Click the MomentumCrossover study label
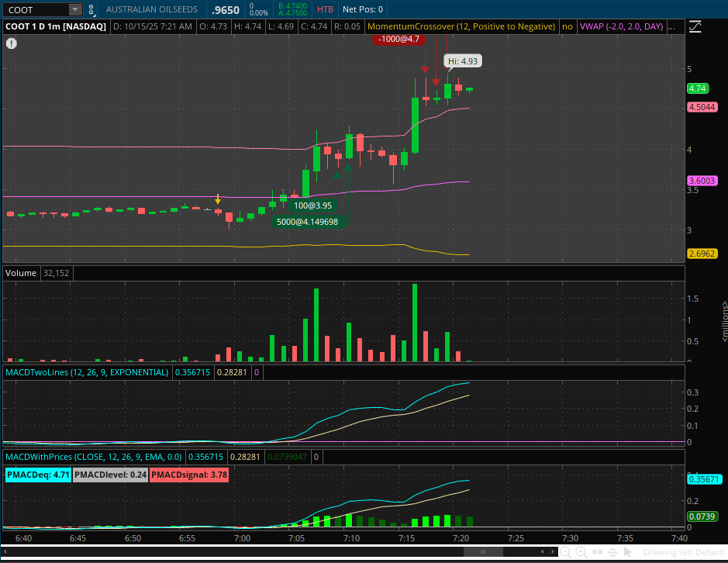The image size is (728, 563). tap(461, 26)
